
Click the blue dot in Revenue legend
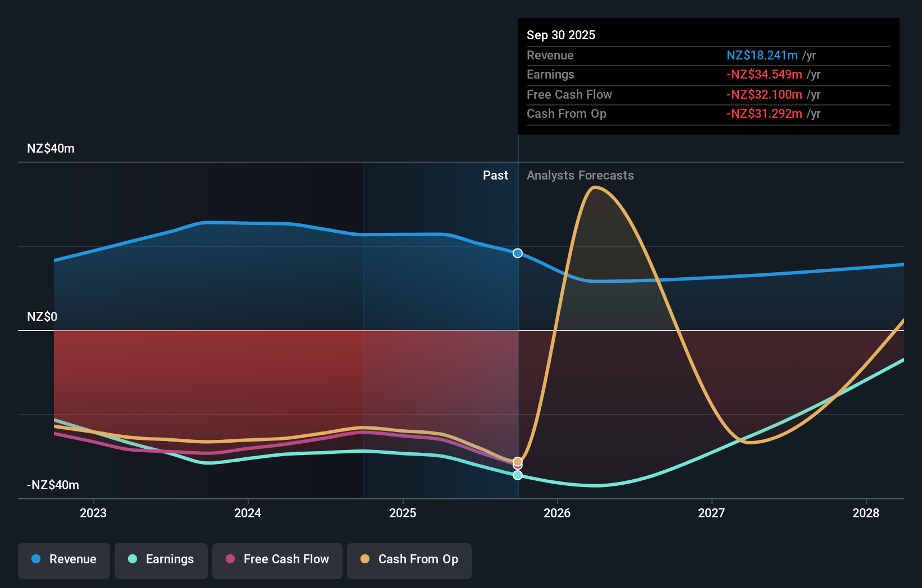36,559
